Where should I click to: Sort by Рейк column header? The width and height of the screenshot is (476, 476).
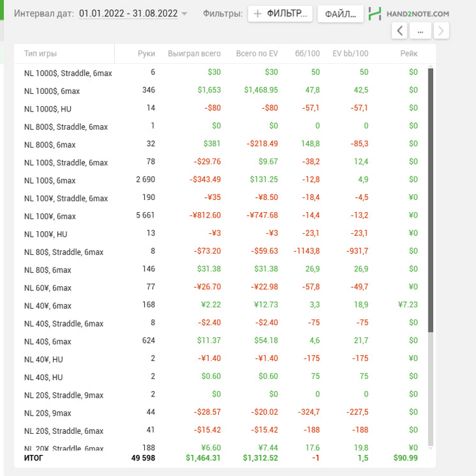pyautogui.click(x=409, y=54)
